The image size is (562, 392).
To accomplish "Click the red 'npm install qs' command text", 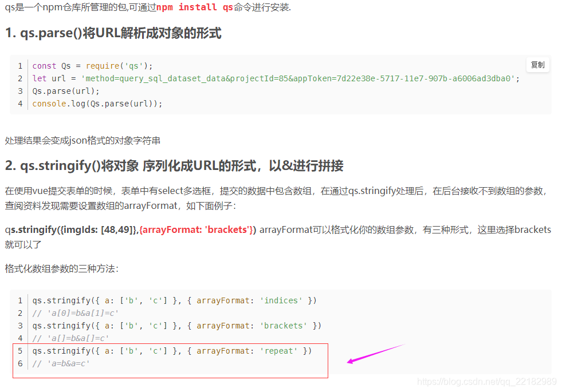I will (195, 7).
